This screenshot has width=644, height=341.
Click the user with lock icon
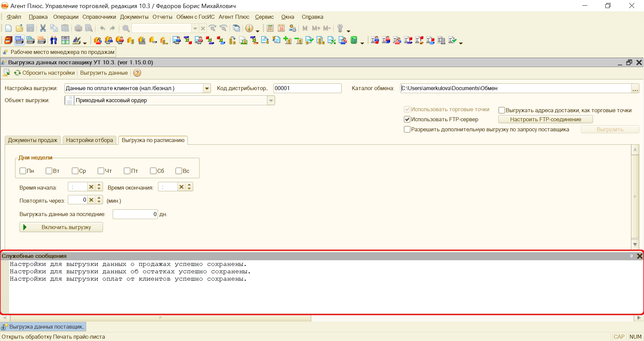click(x=292, y=28)
